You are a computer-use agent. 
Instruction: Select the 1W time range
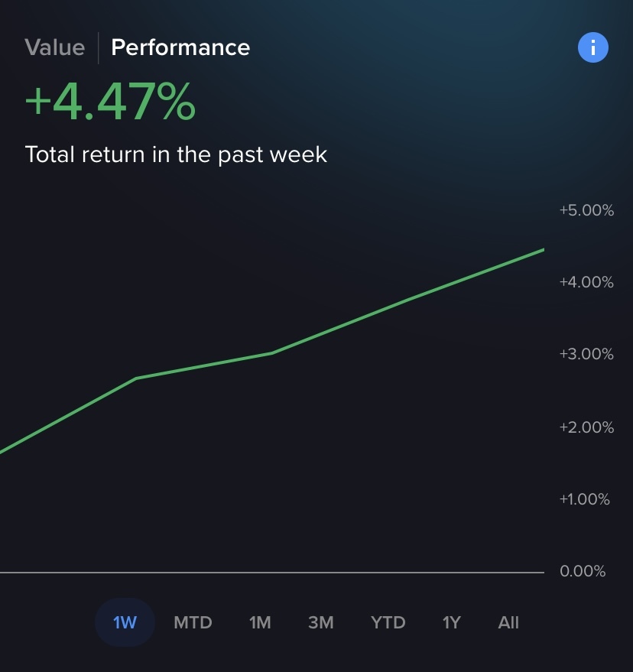125,622
